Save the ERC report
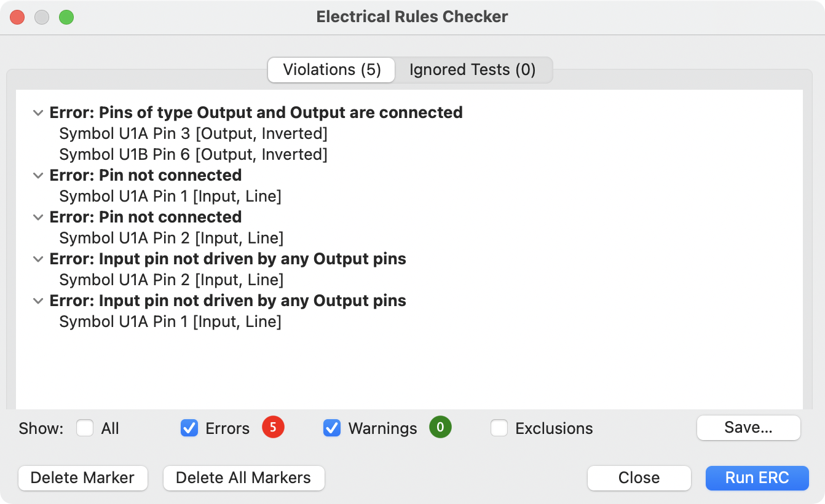This screenshot has height=504, width=825. point(748,427)
